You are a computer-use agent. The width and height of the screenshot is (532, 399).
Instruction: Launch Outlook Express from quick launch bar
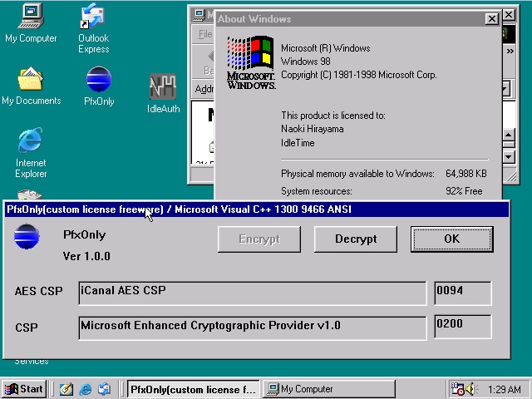click(104, 389)
